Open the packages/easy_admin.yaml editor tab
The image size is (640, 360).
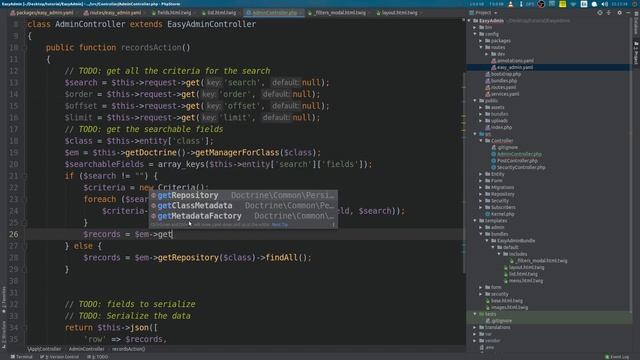[42, 13]
